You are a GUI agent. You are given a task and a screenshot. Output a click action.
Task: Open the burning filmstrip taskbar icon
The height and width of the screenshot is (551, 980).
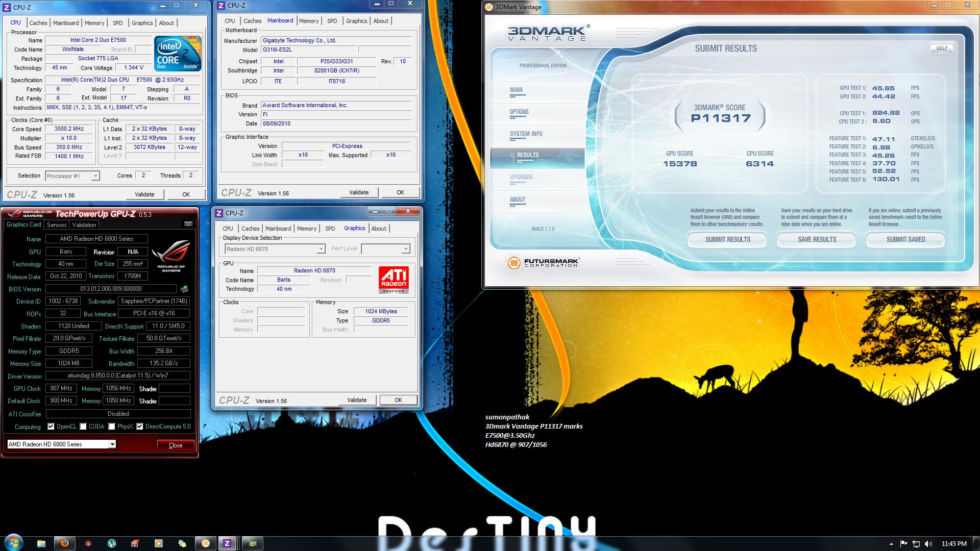pos(135,543)
